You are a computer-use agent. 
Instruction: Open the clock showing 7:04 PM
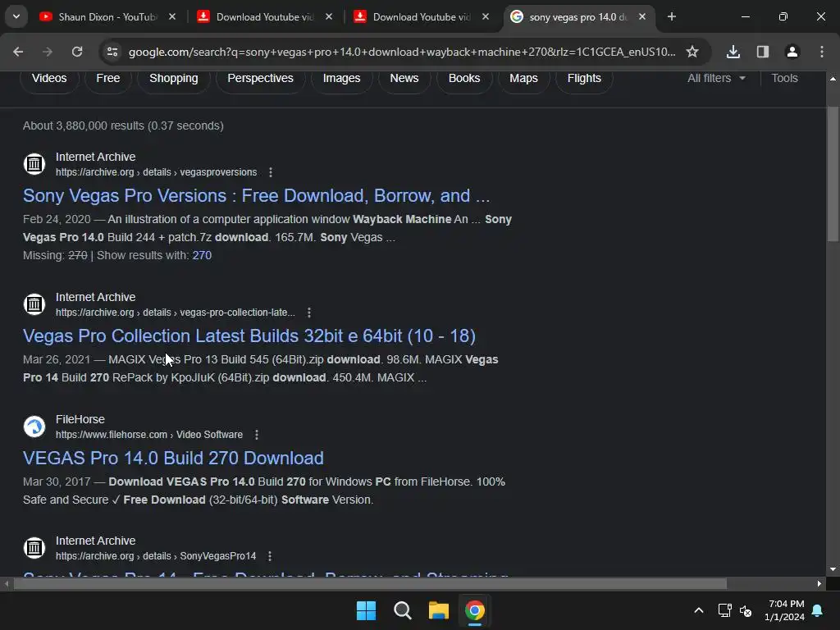tap(785, 610)
